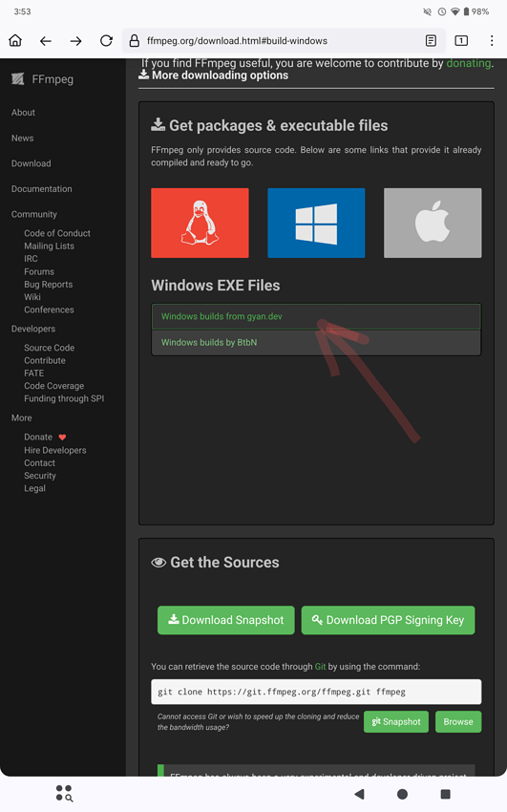The height and width of the screenshot is (812, 507).
Task: Click the FFmpeg logo in the sidebar
Action: coord(42,79)
